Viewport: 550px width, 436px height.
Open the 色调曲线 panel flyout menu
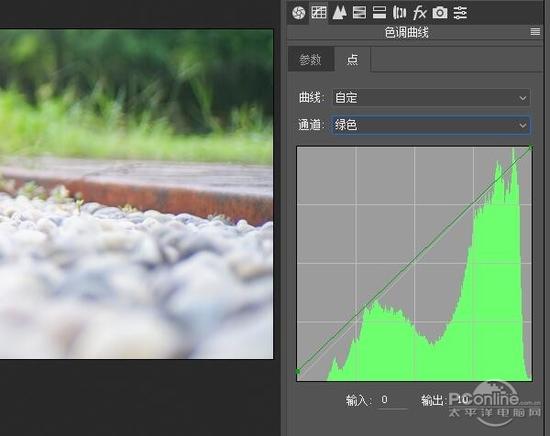pos(535,32)
